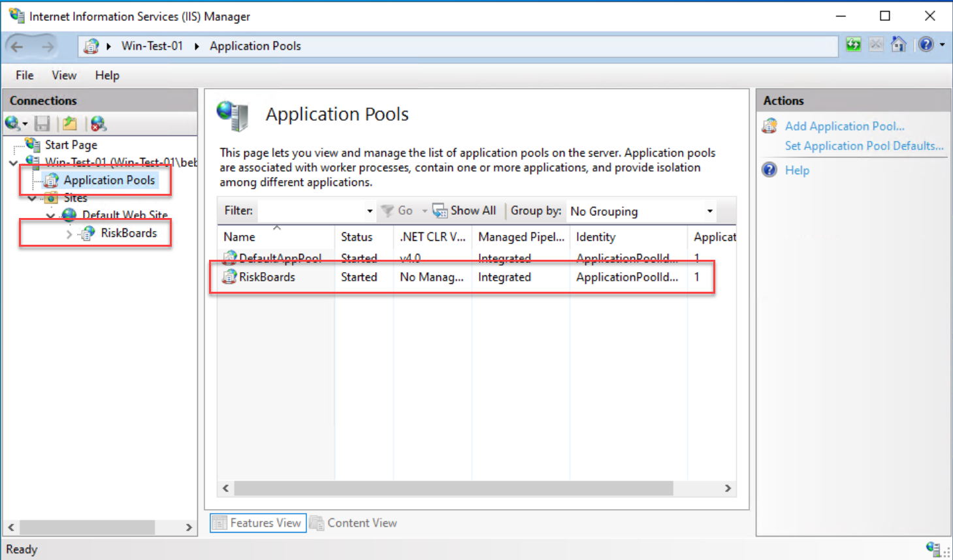Select Default Web Site in tree

(125, 215)
